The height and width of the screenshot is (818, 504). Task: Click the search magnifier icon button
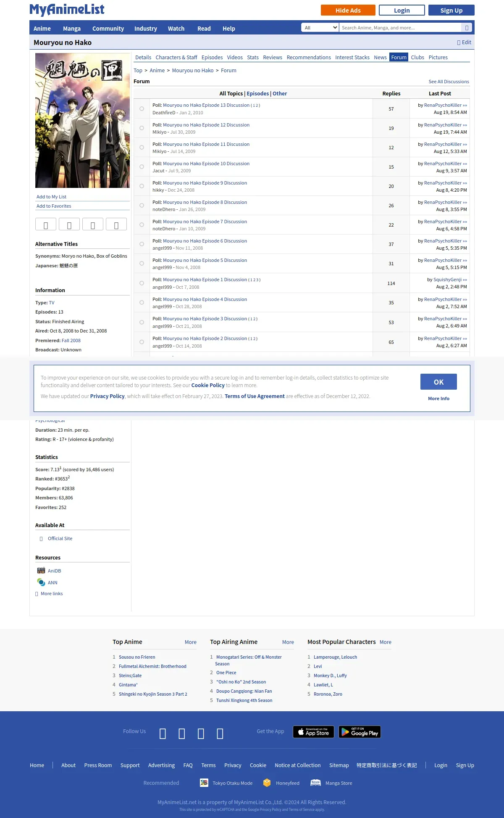[467, 28]
